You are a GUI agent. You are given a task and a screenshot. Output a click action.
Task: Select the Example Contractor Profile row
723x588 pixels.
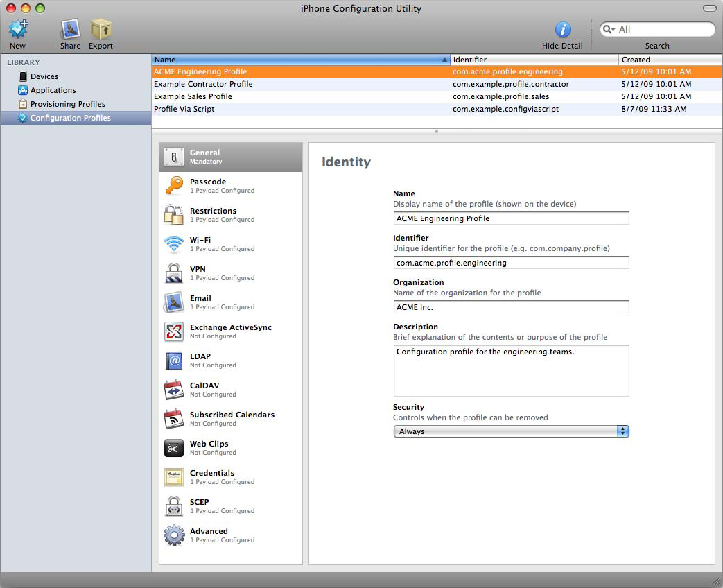(437, 84)
